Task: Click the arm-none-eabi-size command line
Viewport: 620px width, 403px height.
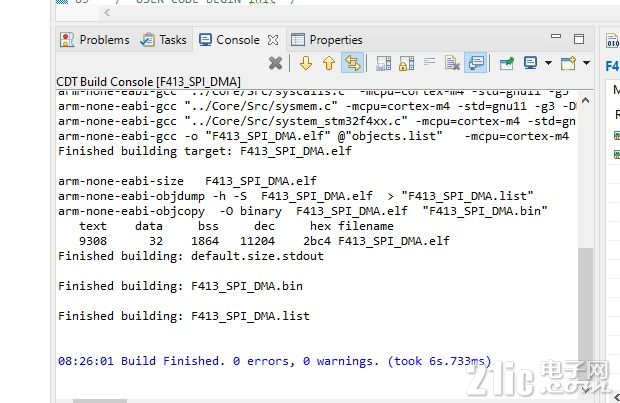Action: pyautogui.click(x=187, y=181)
